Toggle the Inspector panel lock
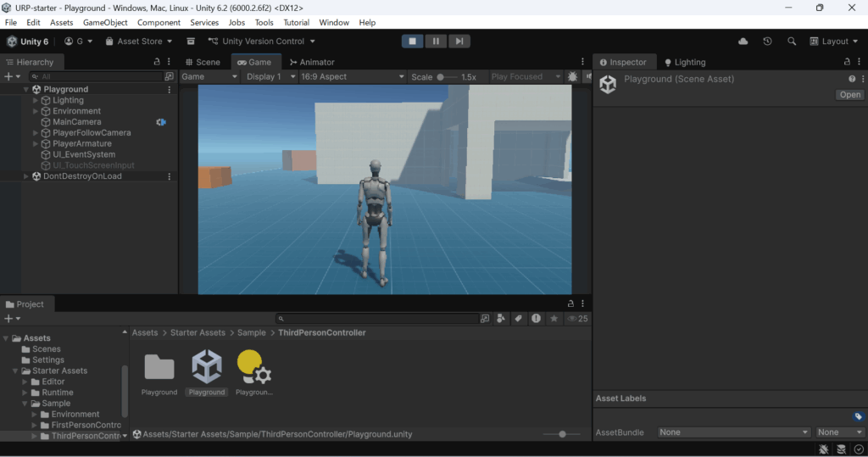 848,62
